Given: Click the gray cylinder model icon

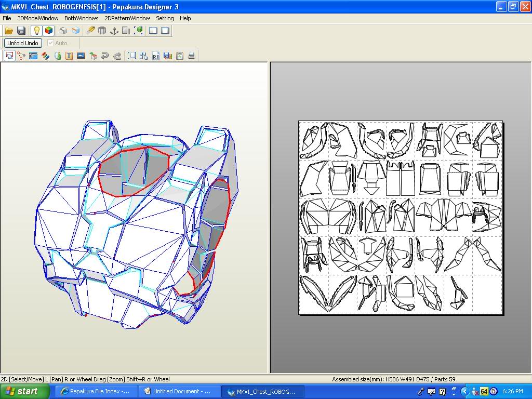Looking at the screenshot, I should tap(102, 31).
